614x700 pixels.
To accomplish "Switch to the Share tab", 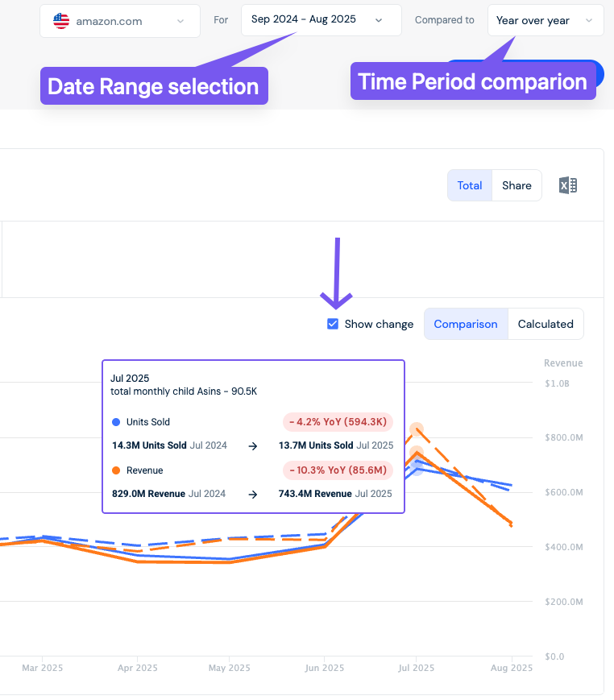I will (x=517, y=185).
